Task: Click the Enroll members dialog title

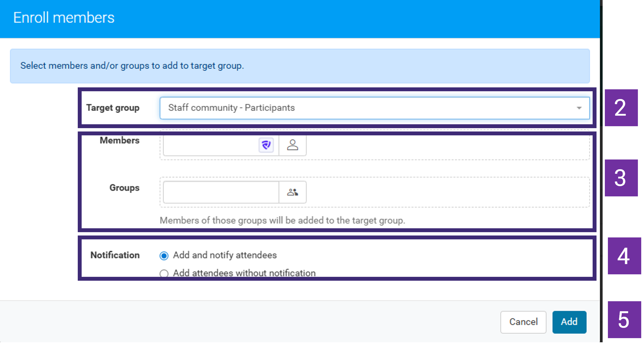Action: coord(64,18)
